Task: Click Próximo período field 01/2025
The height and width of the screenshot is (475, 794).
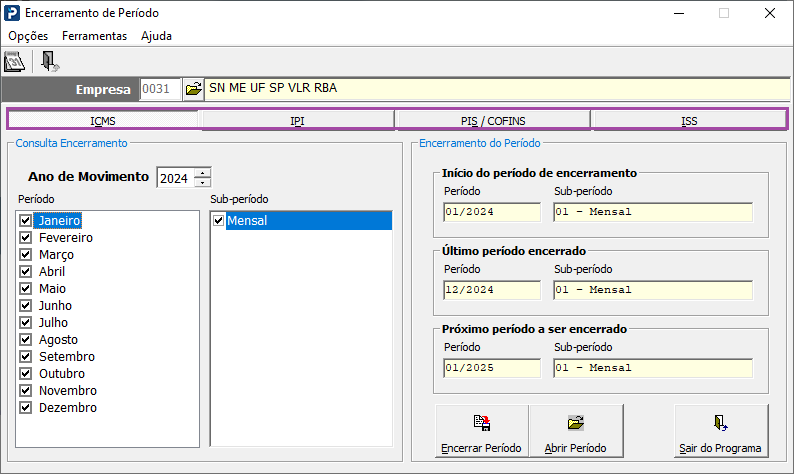Action: click(492, 368)
